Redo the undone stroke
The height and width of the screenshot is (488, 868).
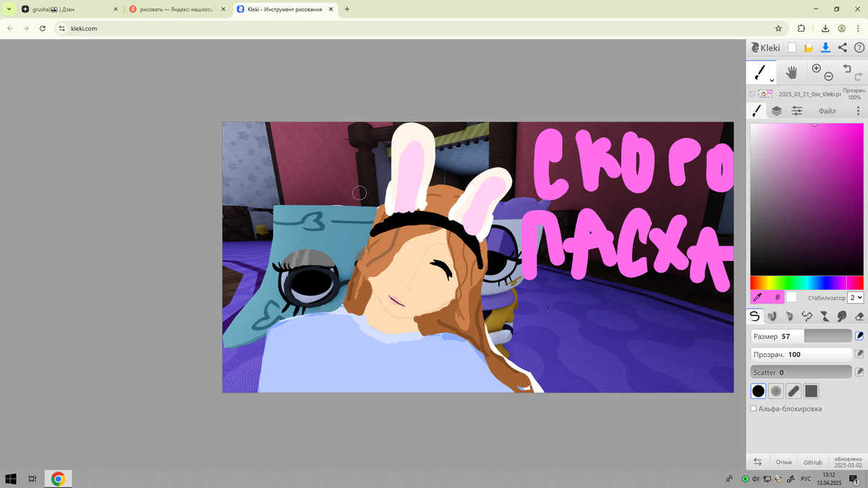pos(859,76)
